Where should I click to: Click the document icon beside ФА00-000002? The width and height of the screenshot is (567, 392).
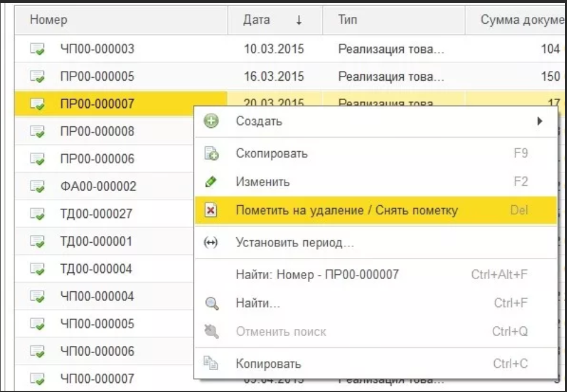click(x=37, y=186)
